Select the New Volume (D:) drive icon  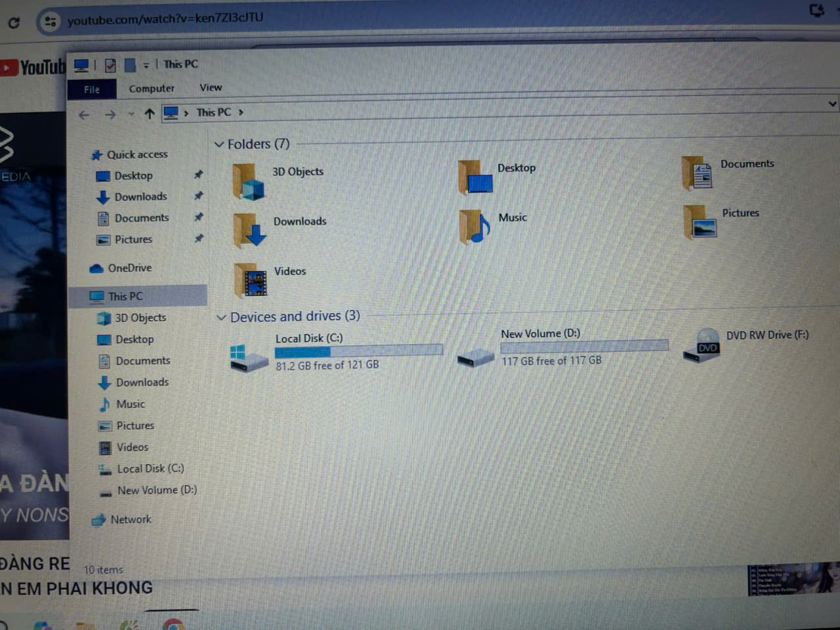point(475,358)
